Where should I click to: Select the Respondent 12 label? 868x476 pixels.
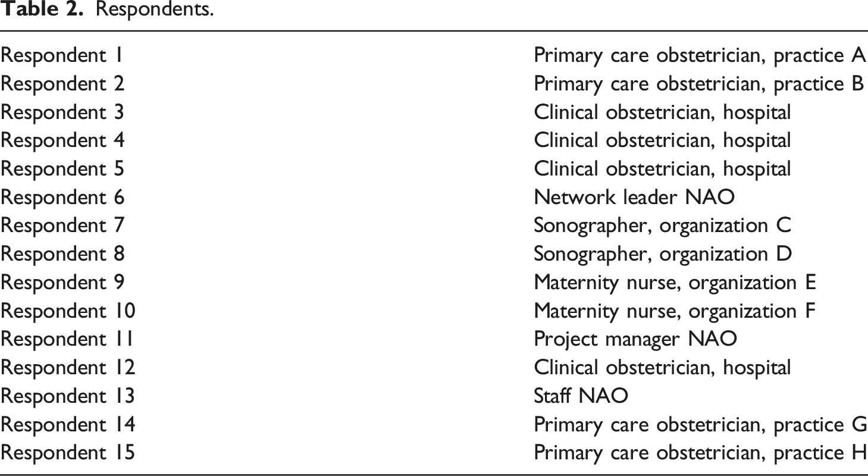(x=68, y=368)
